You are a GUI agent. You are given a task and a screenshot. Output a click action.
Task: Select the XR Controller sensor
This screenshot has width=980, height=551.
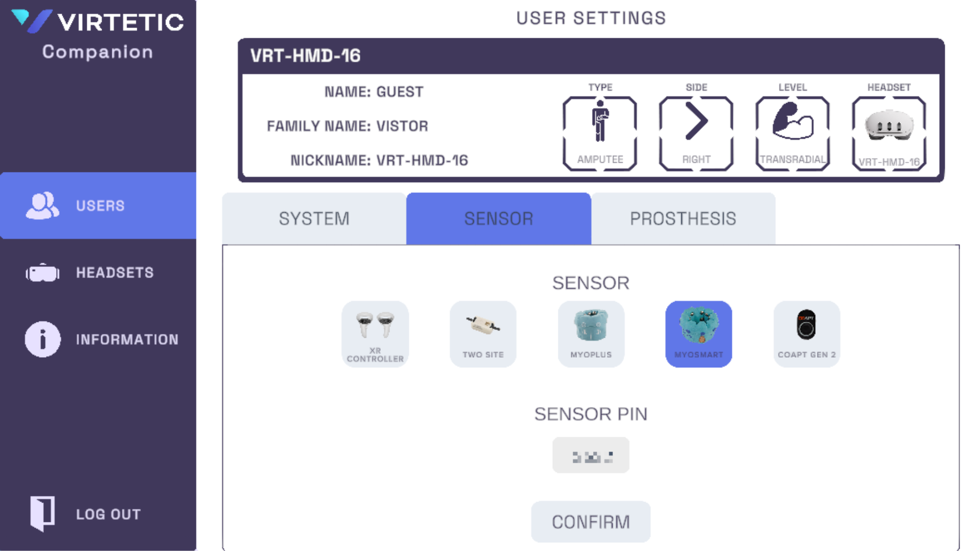click(x=375, y=334)
